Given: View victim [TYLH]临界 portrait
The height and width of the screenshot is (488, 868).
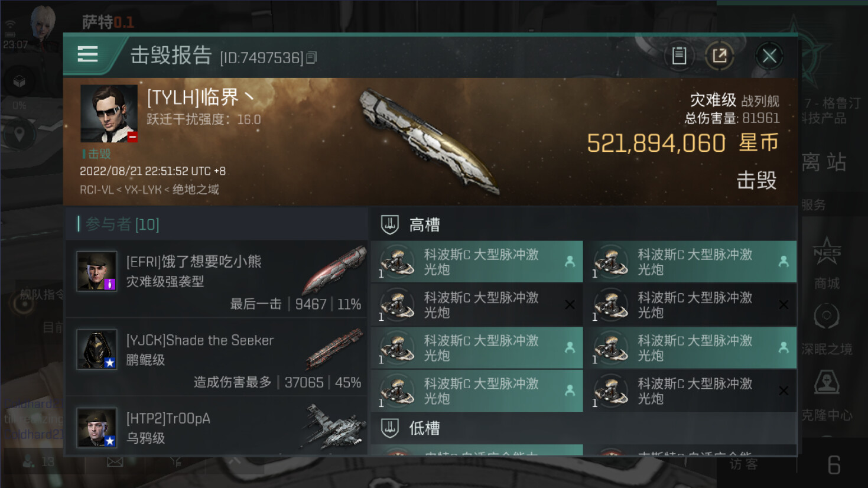Looking at the screenshot, I should click(x=109, y=113).
